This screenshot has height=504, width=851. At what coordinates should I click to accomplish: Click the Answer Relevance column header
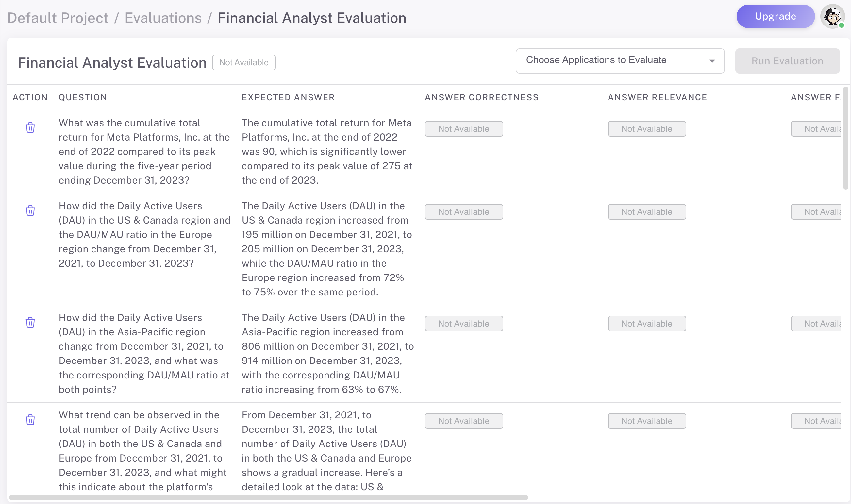pos(657,97)
